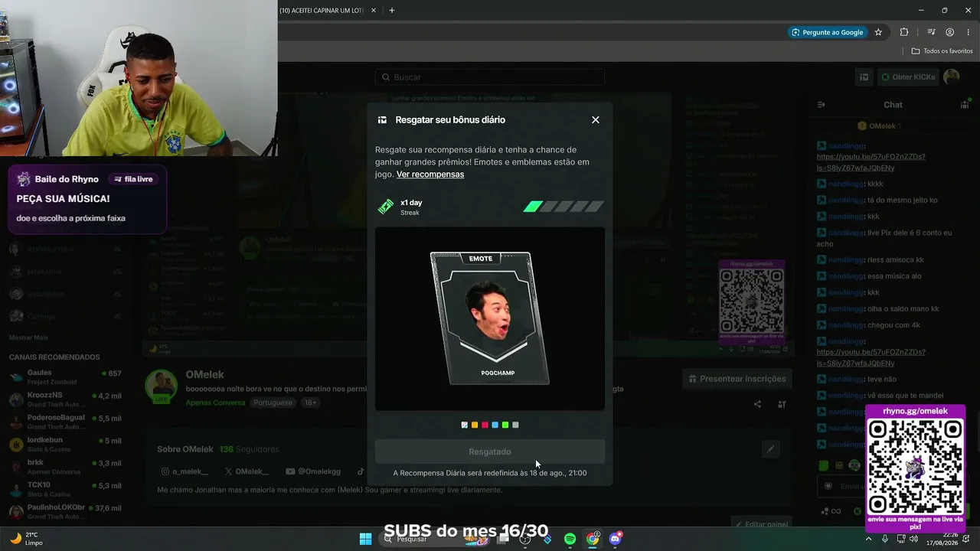Click the Presentear inscrições button

(x=737, y=379)
